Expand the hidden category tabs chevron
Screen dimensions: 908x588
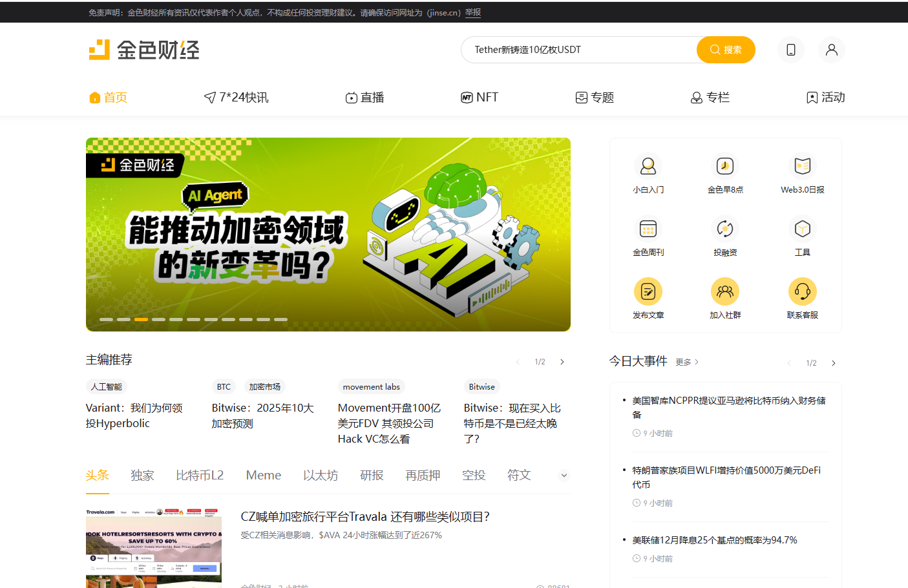coord(564,475)
